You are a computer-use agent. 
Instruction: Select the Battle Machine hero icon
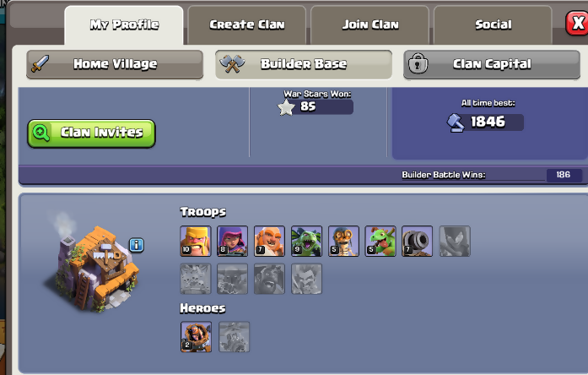coord(196,337)
